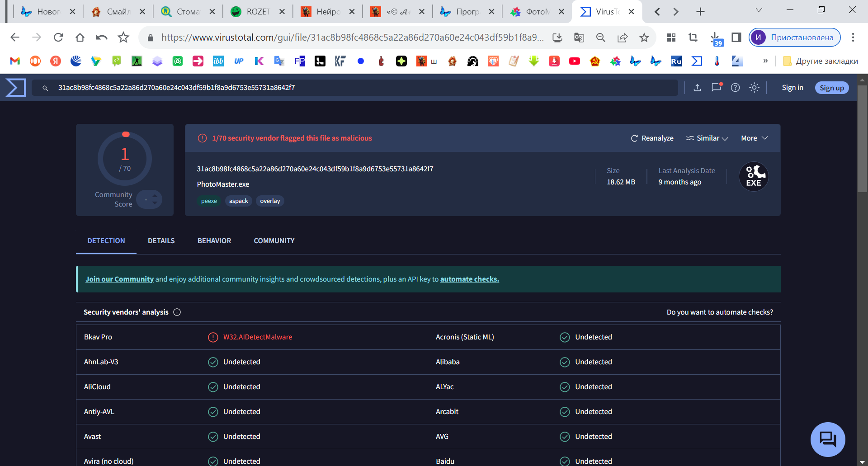
Task: Click the share page icon in address bar
Action: [x=623, y=38]
